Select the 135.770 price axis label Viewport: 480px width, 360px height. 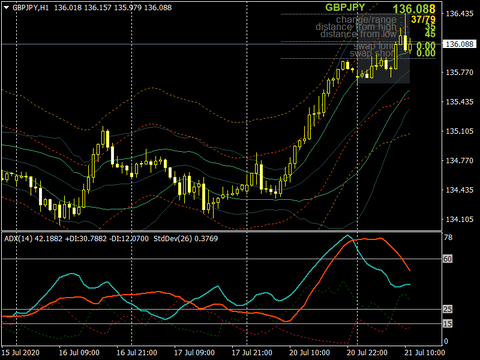click(459, 72)
